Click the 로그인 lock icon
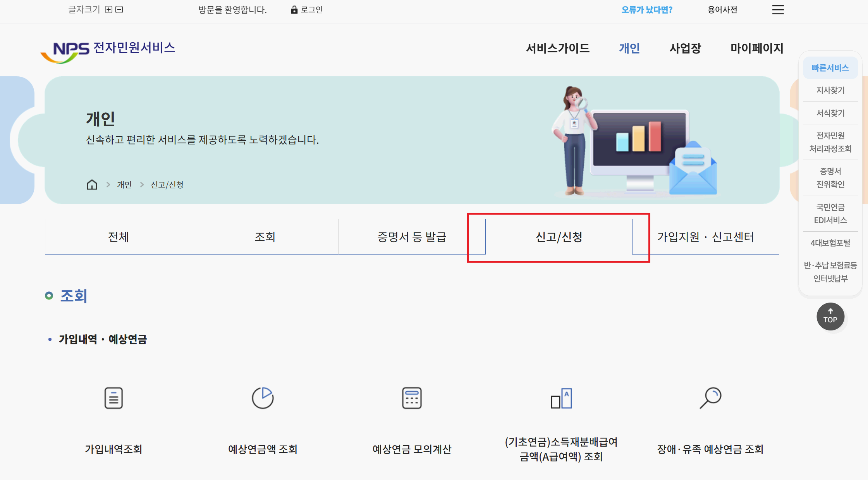 point(294,9)
